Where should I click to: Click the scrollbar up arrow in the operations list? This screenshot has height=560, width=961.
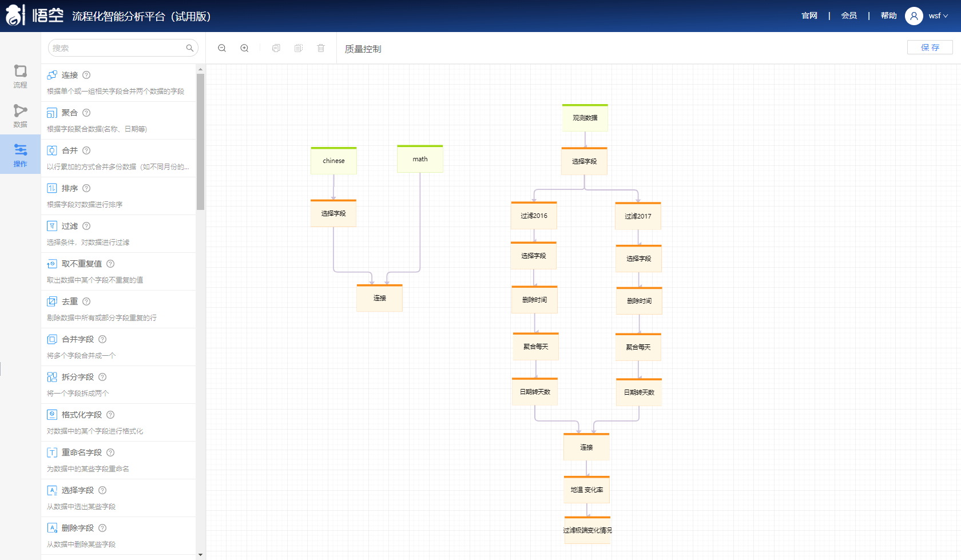coord(200,69)
